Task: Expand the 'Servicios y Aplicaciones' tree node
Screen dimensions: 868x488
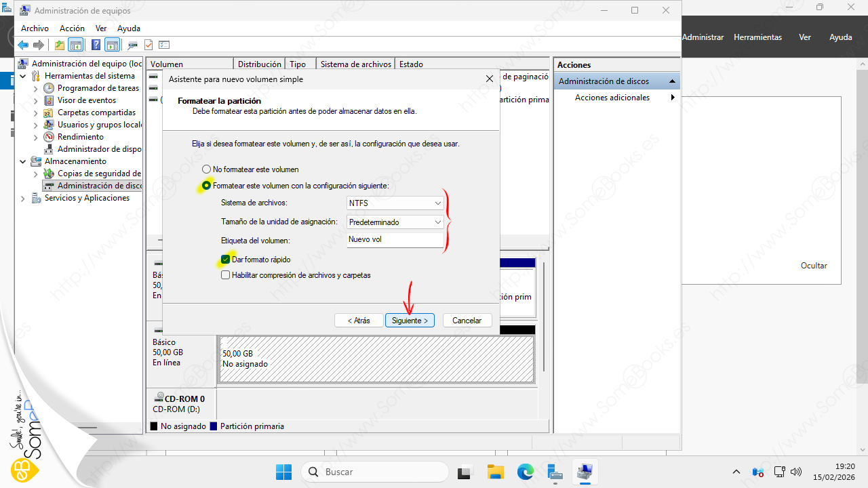Action: click(x=23, y=198)
